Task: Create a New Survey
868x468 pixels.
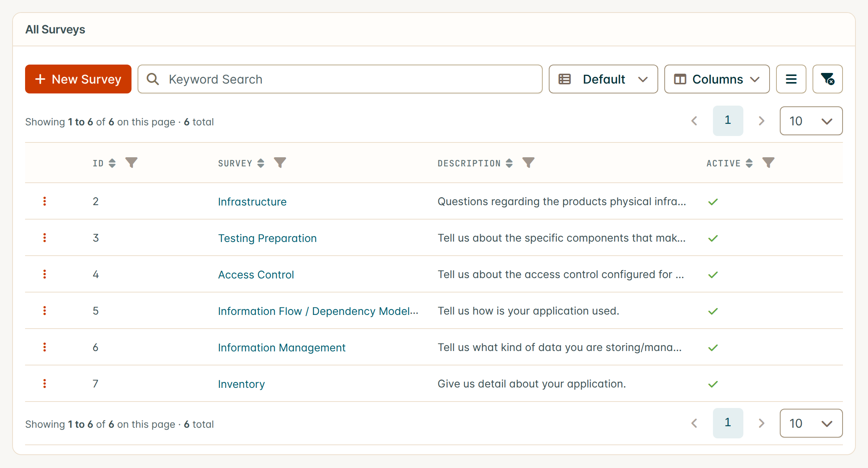Action: pos(78,79)
